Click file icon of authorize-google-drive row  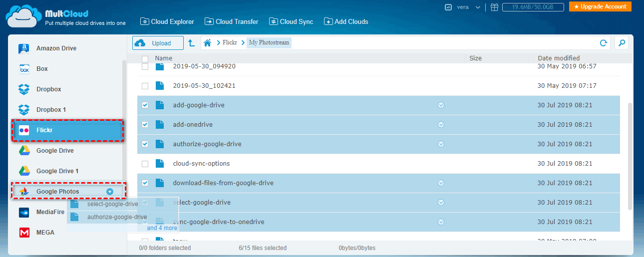pos(159,144)
